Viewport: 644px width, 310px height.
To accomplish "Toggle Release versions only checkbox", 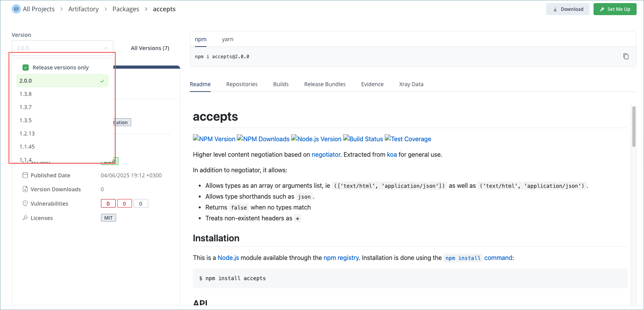I will [26, 68].
